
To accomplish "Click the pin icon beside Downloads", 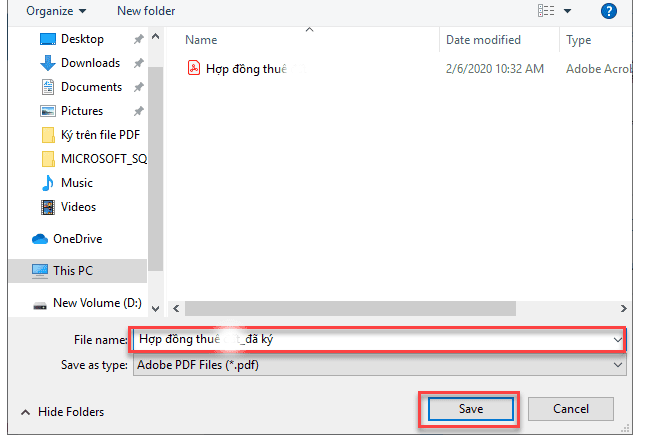I will [x=138, y=63].
